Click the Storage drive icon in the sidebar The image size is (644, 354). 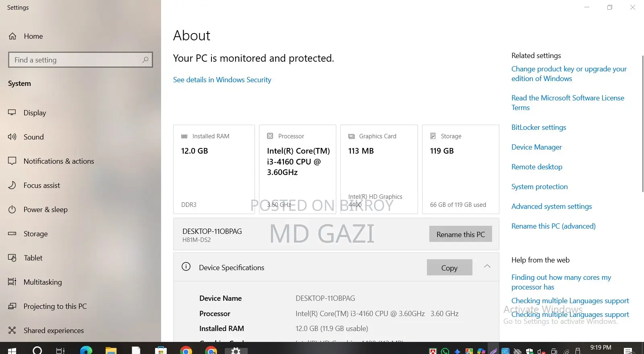click(12, 233)
